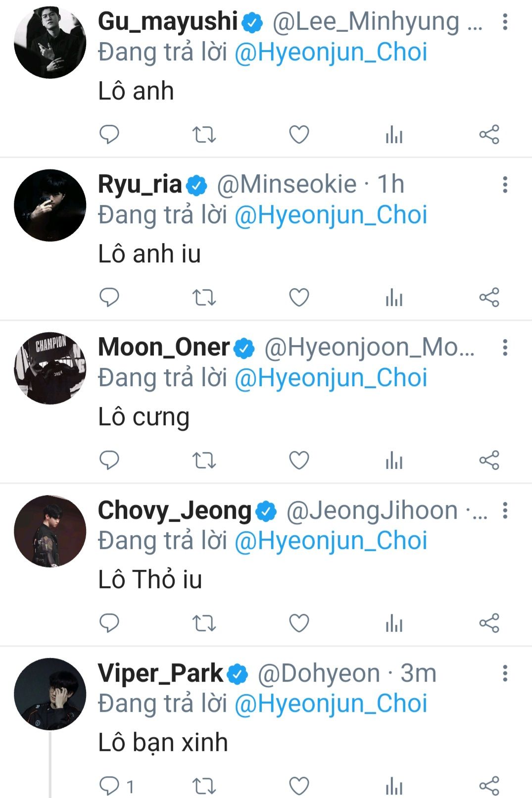View analytics on Ryu_ria's tweet
Viewport: 532px width, 798px height.
pos(394,298)
